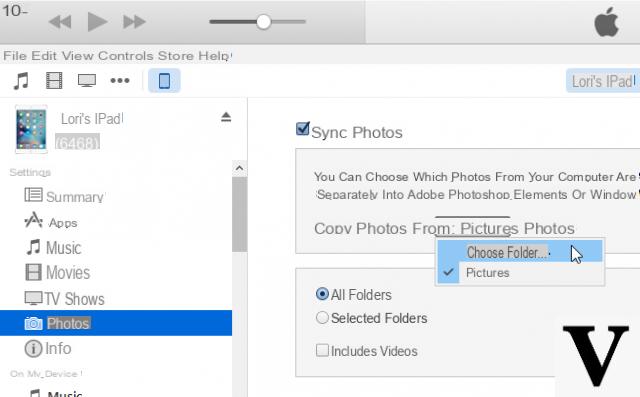The width and height of the screenshot is (640, 397).
Task: Click the Apple logo at top right
Action: click(x=607, y=22)
